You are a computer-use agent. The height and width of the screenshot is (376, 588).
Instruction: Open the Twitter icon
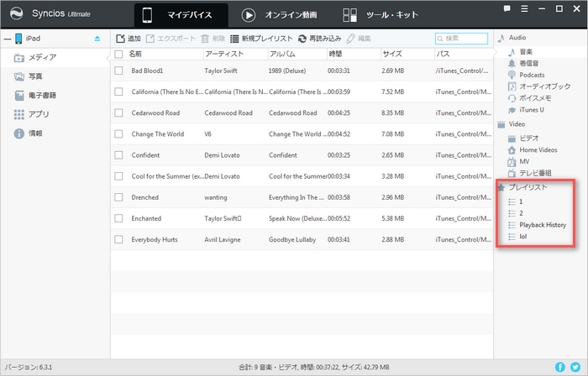click(x=575, y=367)
